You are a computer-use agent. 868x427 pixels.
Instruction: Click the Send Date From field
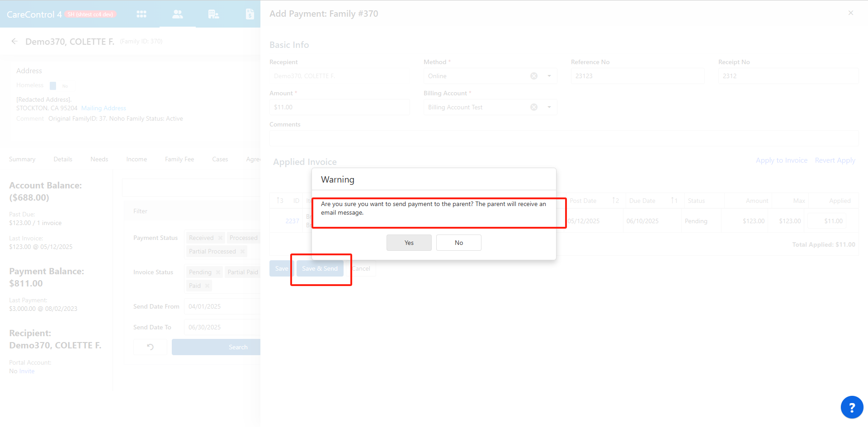[x=222, y=306]
